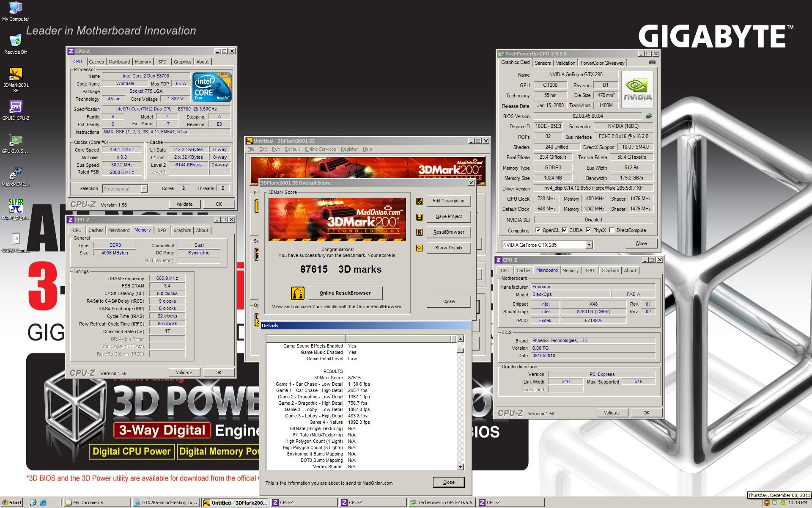Open Validation tab in GPU-Z
The width and height of the screenshot is (812, 508).
(x=565, y=63)
